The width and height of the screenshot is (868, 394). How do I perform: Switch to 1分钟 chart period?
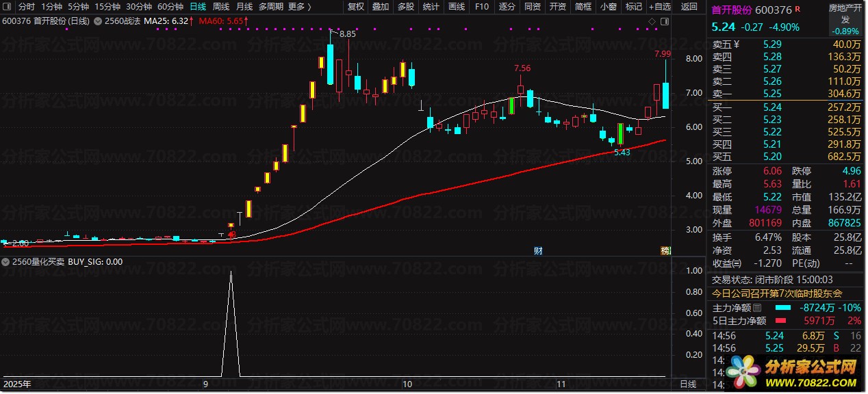coord(51,7)
